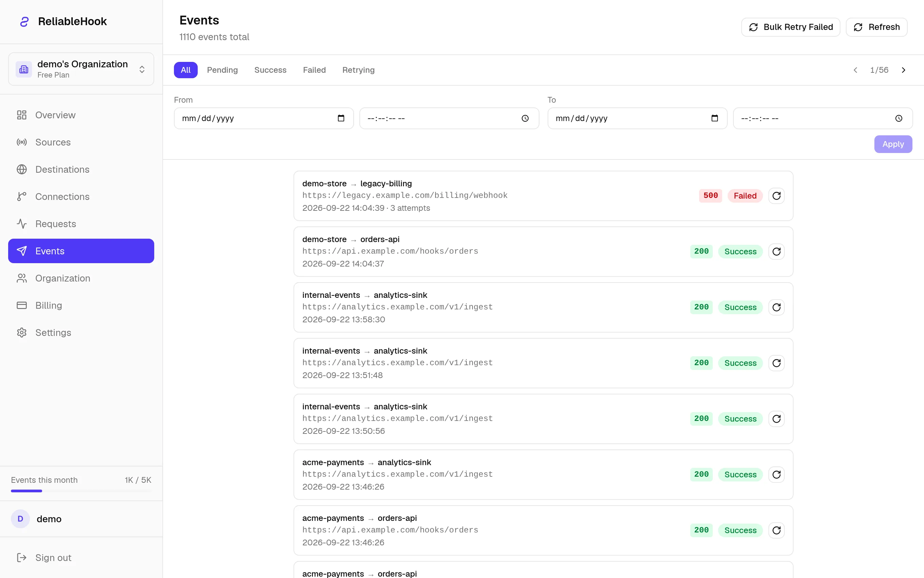This screenshot has height=578, width=924.
Task: Open Organization settings page
Action: click(x=81, y=278)
